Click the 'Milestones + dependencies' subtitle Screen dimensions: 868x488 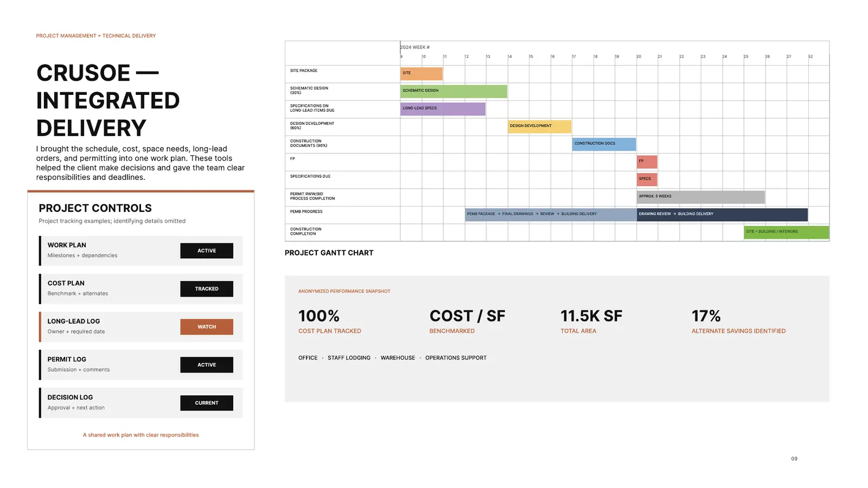point(82,255)
